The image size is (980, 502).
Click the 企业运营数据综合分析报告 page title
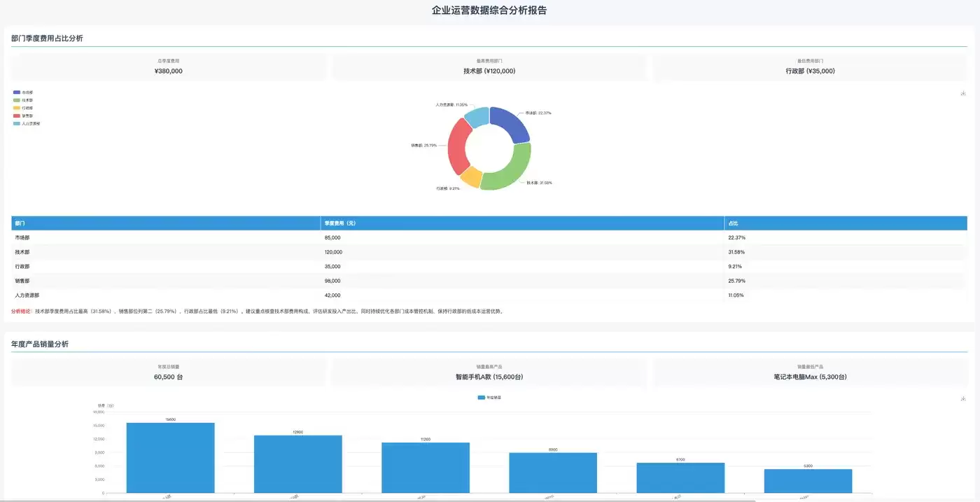click(489, 11)
